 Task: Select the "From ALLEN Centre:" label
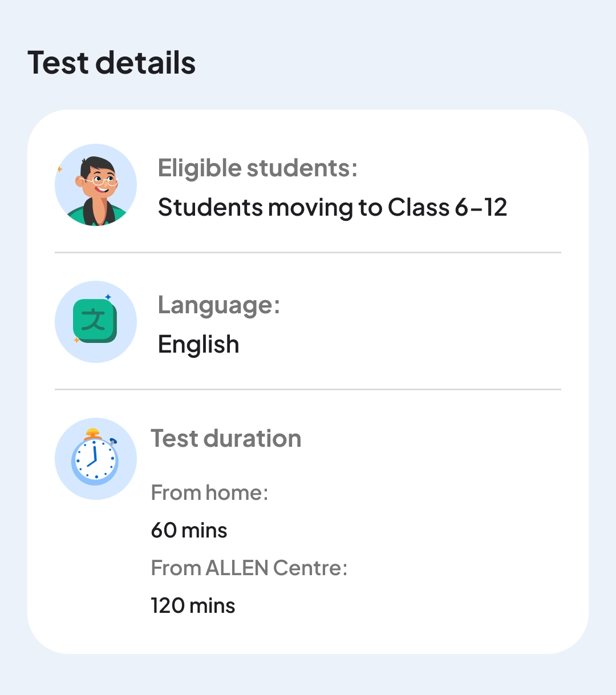tap(249, 568)
